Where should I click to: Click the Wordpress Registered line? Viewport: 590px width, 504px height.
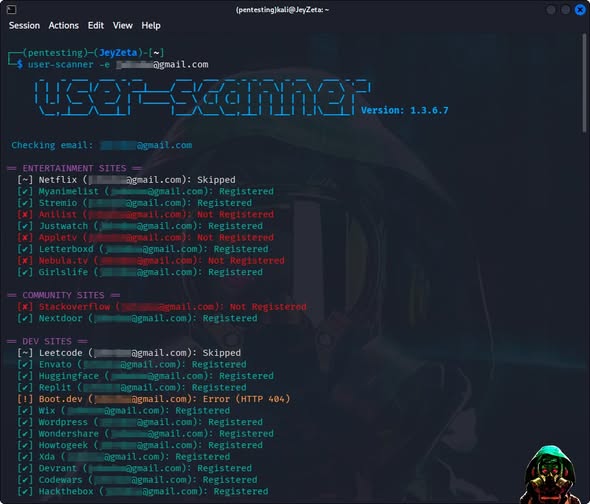click(x=140, y=422)
